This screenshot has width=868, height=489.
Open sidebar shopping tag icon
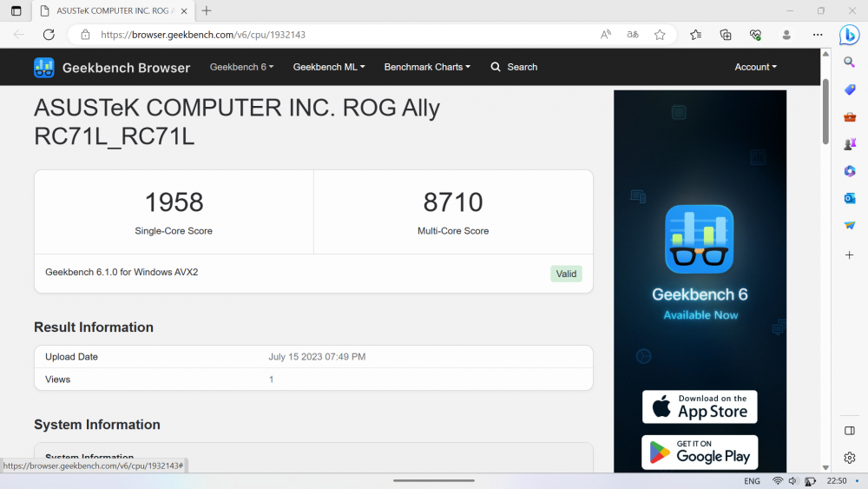click(x=849, y=89)
